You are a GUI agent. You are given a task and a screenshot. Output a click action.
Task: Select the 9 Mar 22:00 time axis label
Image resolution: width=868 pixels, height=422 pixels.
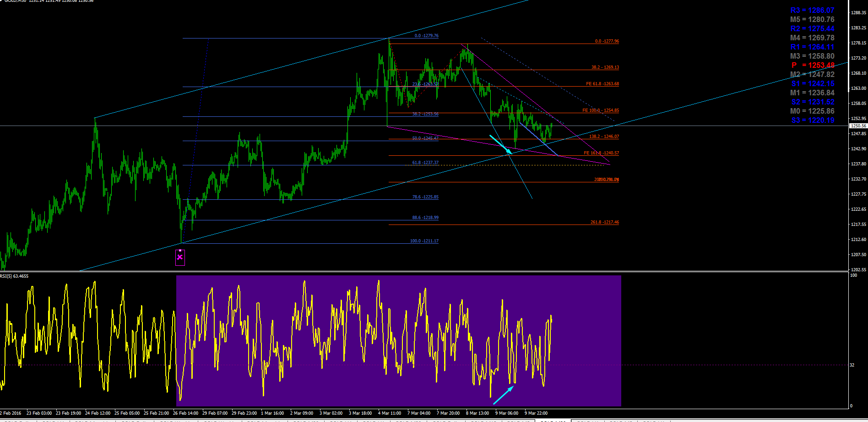536,413
